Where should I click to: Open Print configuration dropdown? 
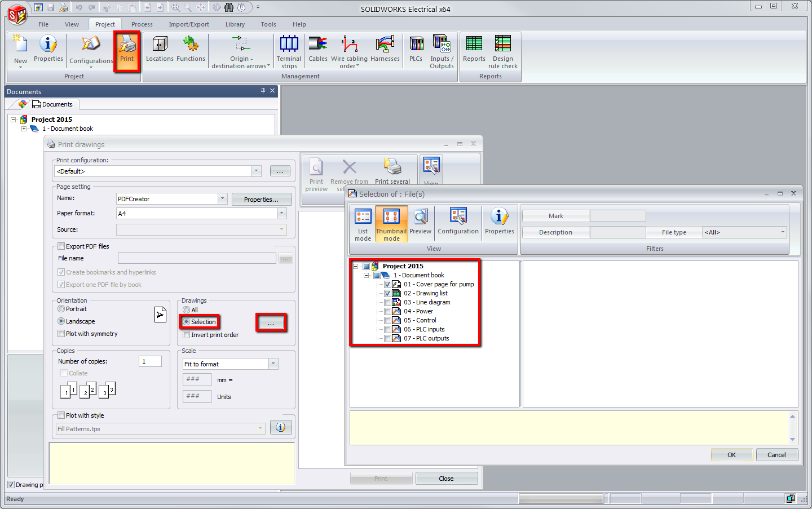[257, 171]
